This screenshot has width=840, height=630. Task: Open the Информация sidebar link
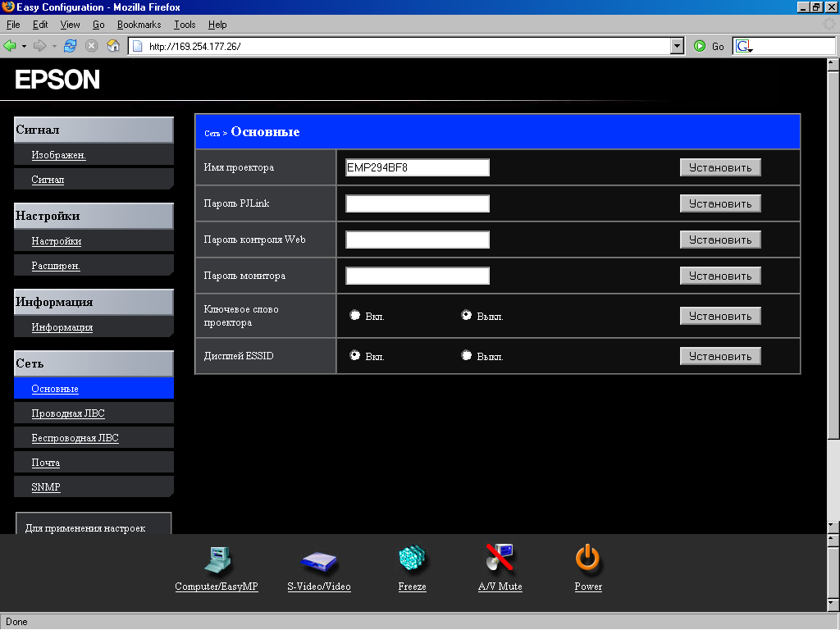pyautogui.click(x=62, y=327)
